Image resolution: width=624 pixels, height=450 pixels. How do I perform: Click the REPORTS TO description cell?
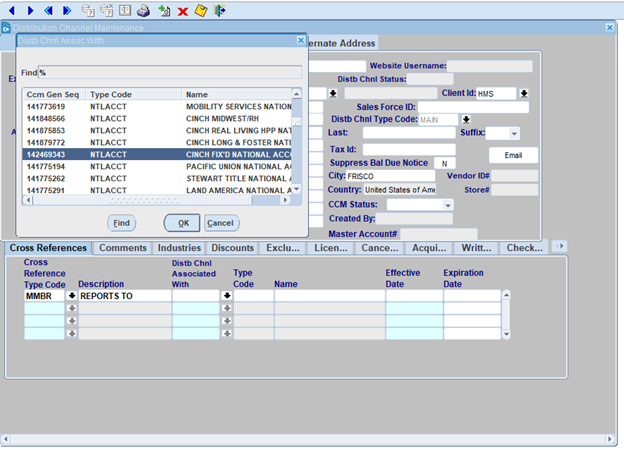[x=125, y=296]
